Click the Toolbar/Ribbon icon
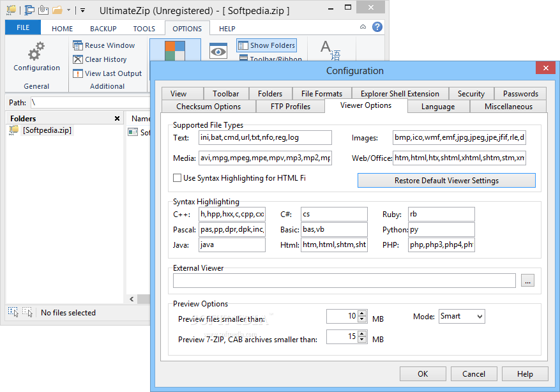 pyautogui.click(x=243, y=58)
